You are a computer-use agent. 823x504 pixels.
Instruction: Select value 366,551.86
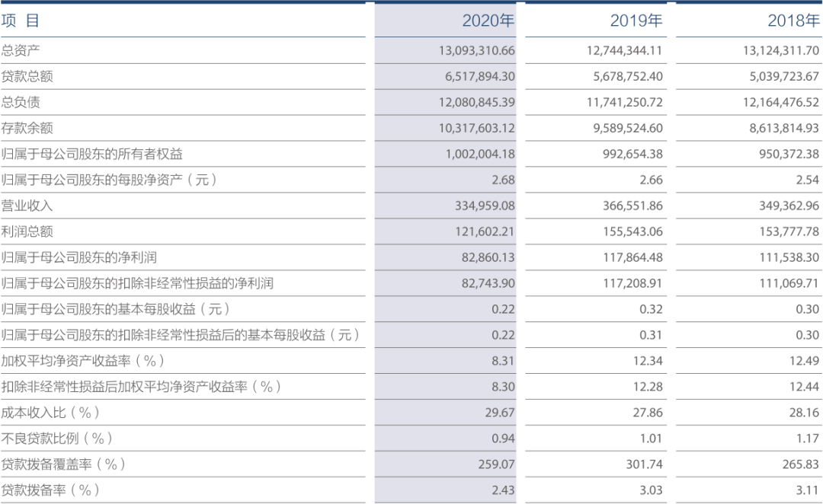point(632,206)
